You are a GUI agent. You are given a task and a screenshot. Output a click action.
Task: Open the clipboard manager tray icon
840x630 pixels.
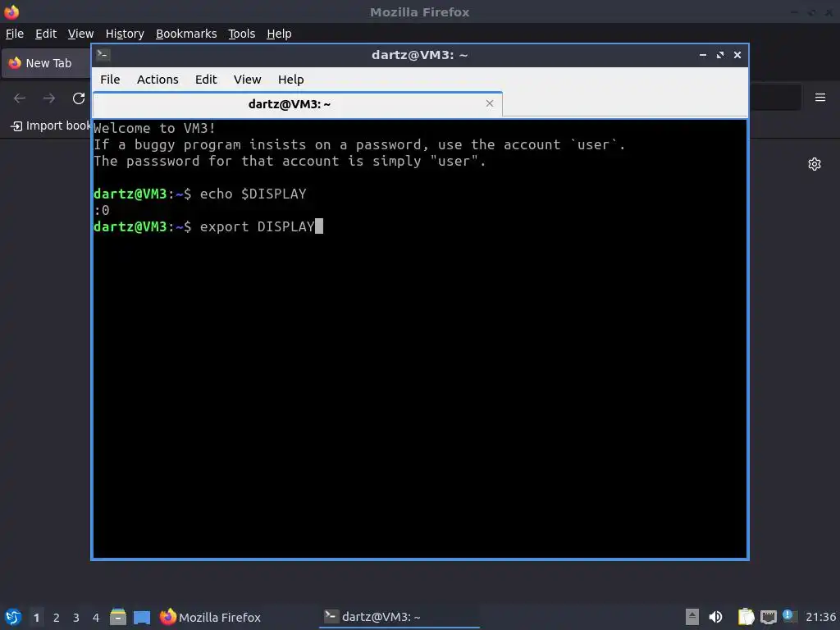pos(746,617)
